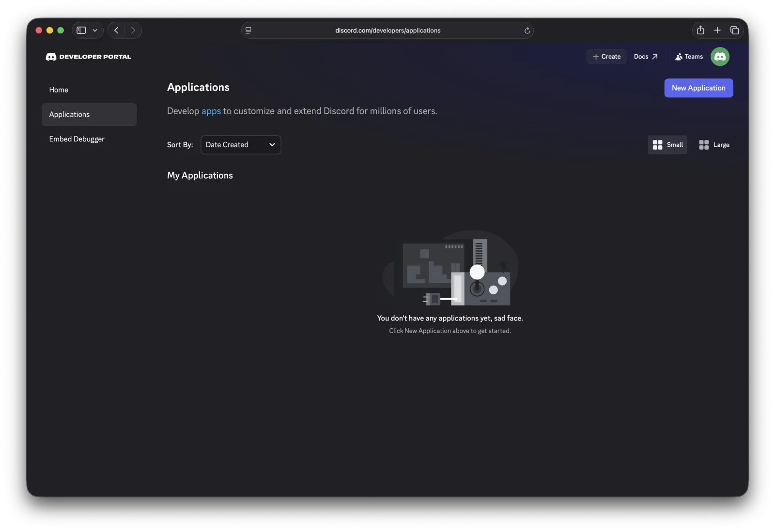Image resolution: width=775 pixels, height=532 pixels.
Task: Click the 'My Applications' heading
Action: 200,175
